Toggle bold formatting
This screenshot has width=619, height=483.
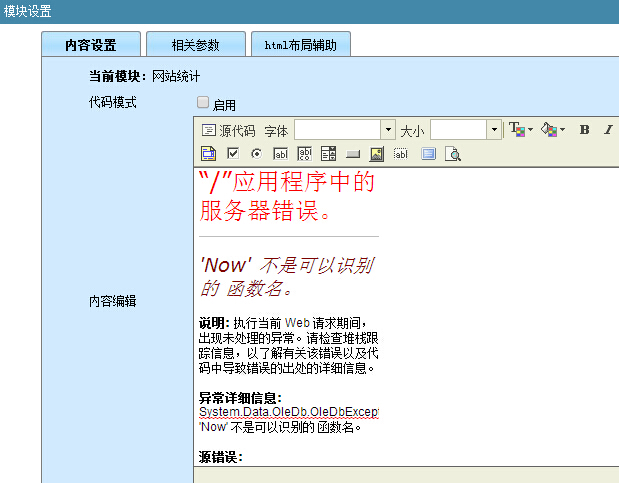pos(585,130)
